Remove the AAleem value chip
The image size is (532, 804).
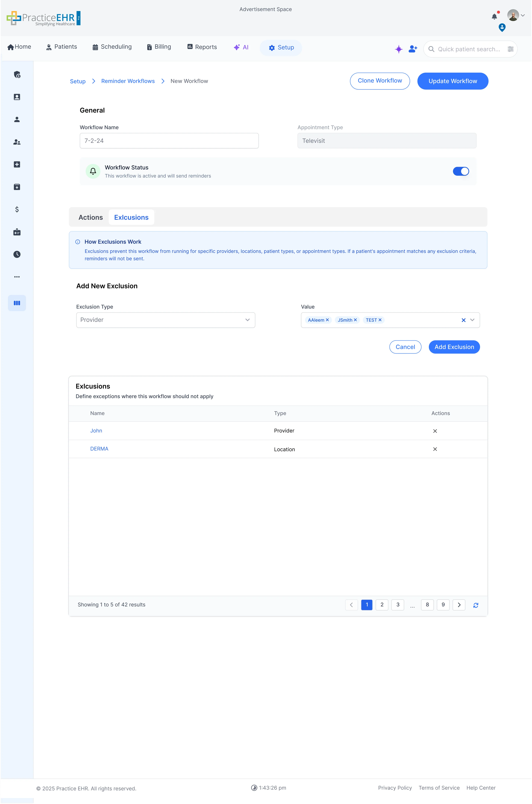[x=327, y=320]
